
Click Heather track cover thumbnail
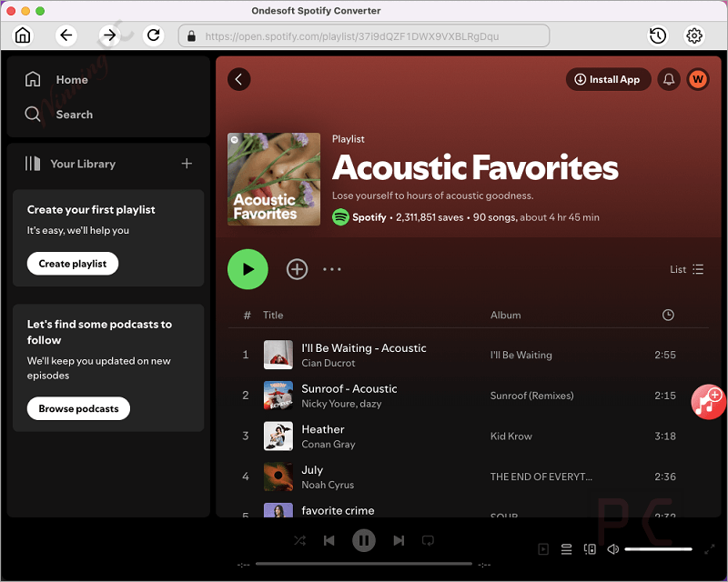pos(278,436)
